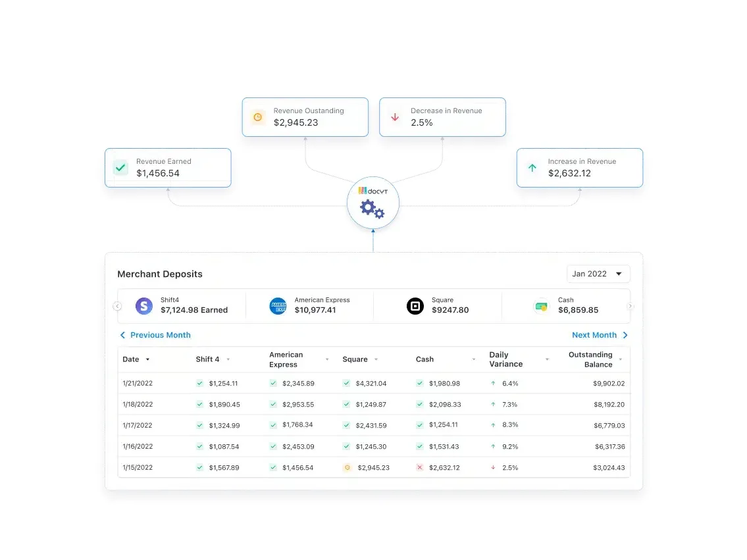The height and width of the screenshot is (560, 747).
Task: Open the American Express column dropdown arrow
Action: pos(327,359)
